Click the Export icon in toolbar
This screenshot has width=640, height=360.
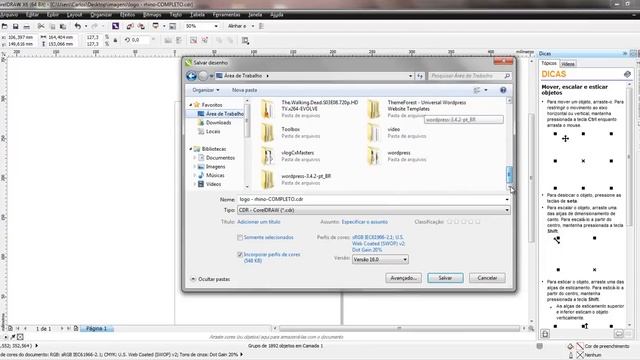[x=141, y=26]
